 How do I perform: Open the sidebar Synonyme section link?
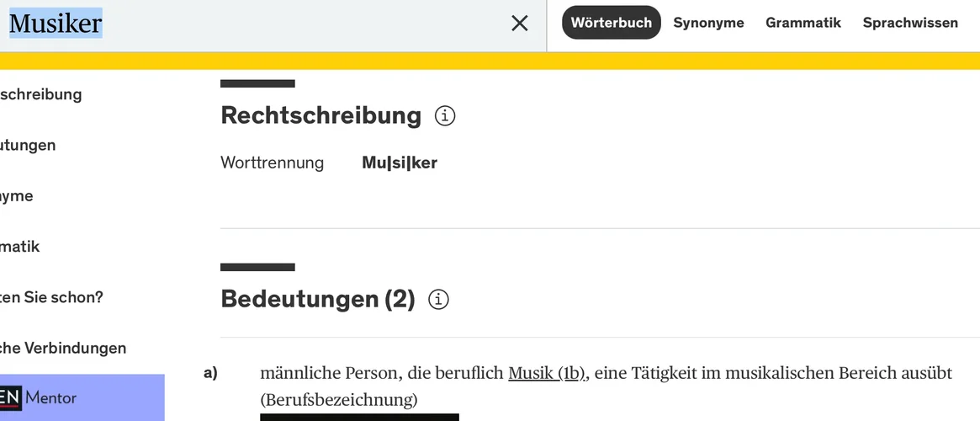17,196
